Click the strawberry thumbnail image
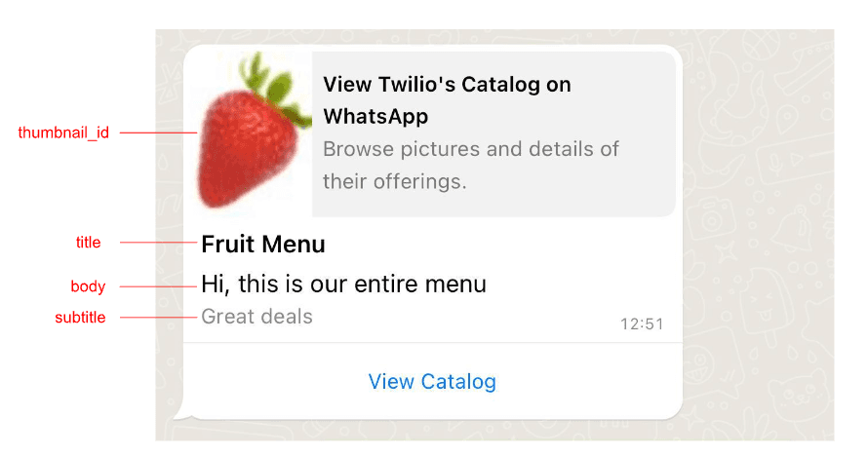Image resolution: width=868 pixels, height=456 pixels. click(x=248, y=132)
